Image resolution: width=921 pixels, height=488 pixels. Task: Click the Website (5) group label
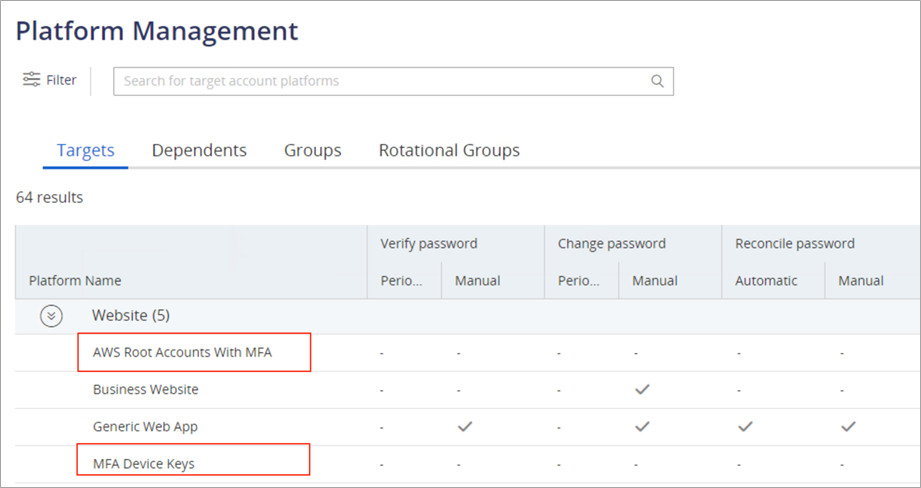130,316
